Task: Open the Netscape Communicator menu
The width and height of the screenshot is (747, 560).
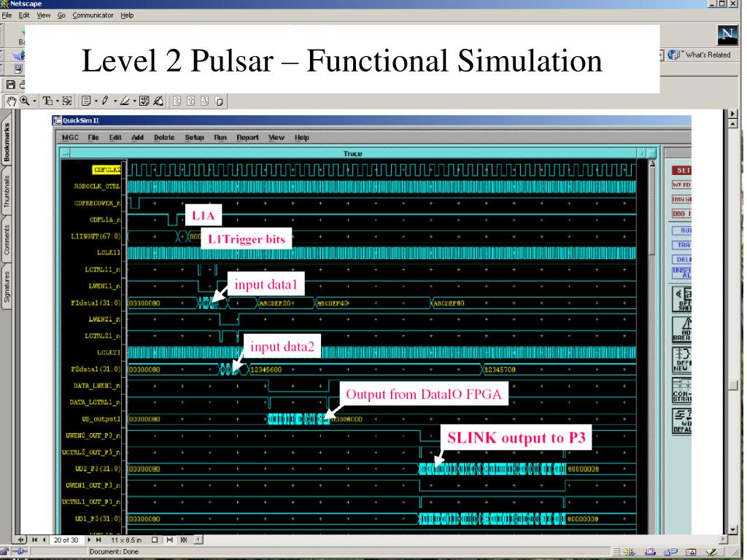Action: 93,15
